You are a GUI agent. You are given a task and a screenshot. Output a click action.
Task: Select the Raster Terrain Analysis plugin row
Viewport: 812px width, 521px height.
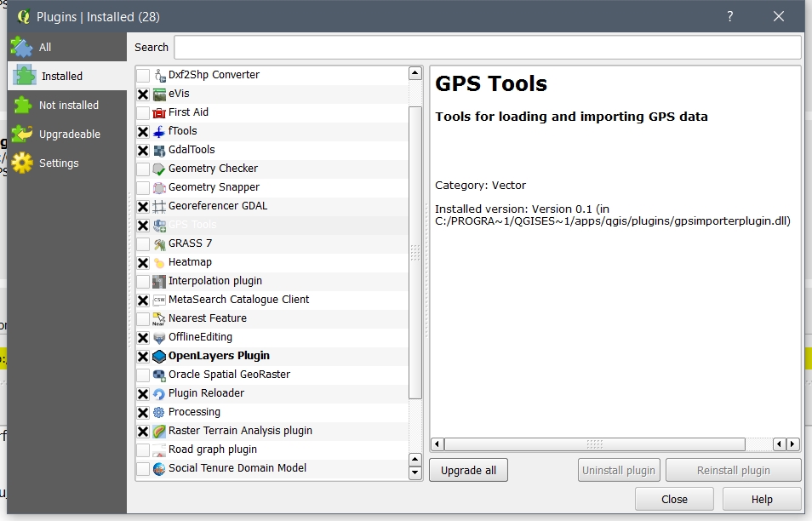coord(272,431)
